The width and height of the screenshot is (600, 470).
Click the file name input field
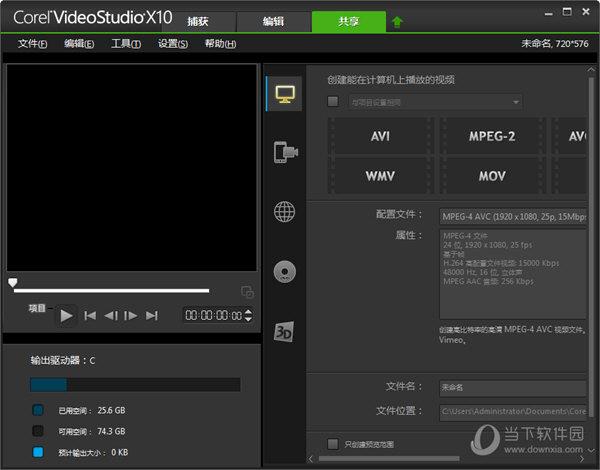click(x=513, y=388)
